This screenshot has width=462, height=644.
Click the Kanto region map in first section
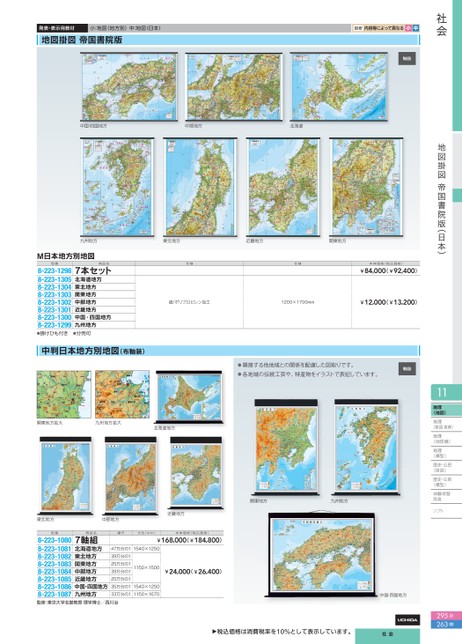pyautogui.click(x=366, y=187)
